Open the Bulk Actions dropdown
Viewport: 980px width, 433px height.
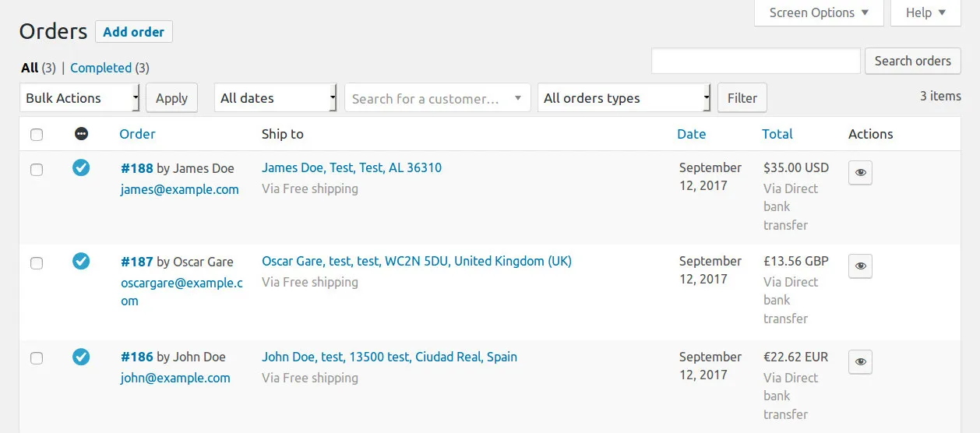coord(79,98)
